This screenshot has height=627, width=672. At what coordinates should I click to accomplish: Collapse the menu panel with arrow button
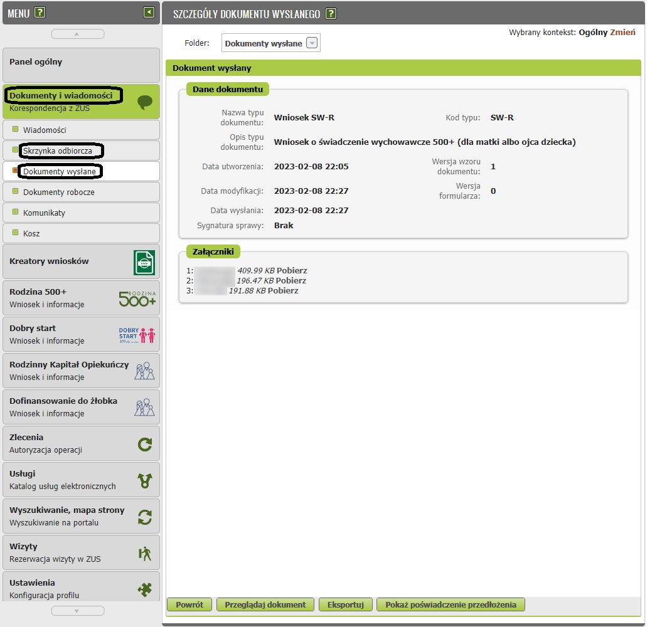149,12
